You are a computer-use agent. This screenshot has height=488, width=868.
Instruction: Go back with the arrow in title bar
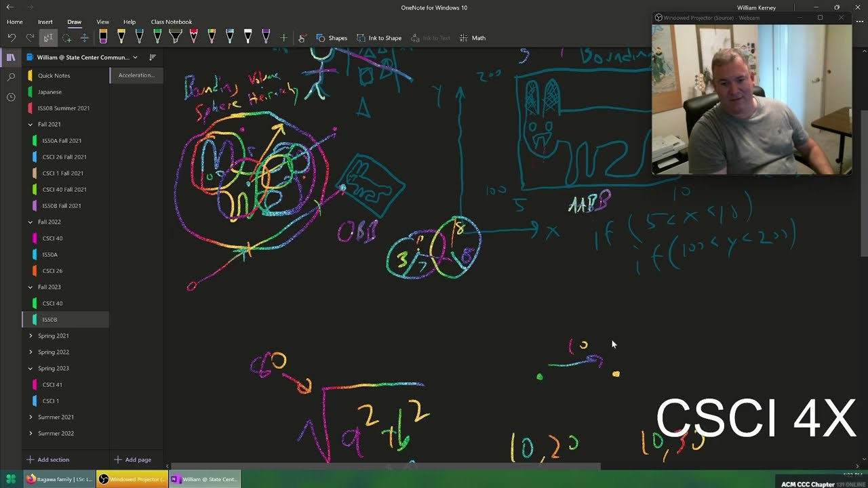pyautogui.click(x=9, y=7)
